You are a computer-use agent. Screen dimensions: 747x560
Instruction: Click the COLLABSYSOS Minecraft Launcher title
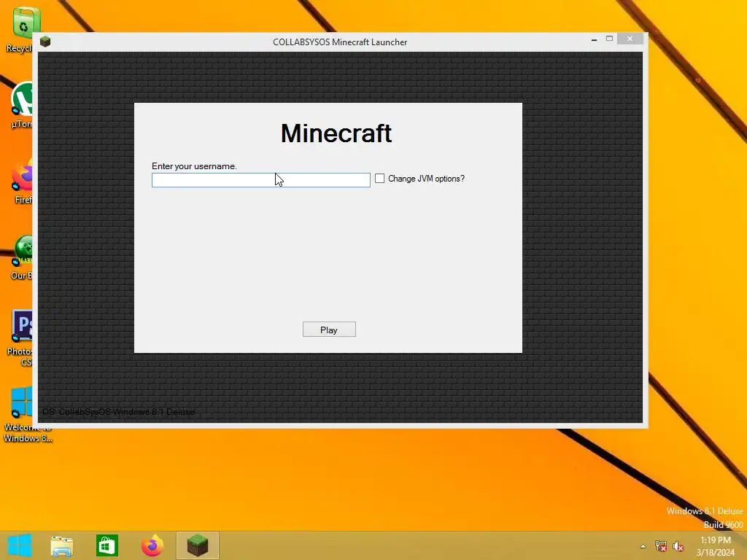point(340,42)
